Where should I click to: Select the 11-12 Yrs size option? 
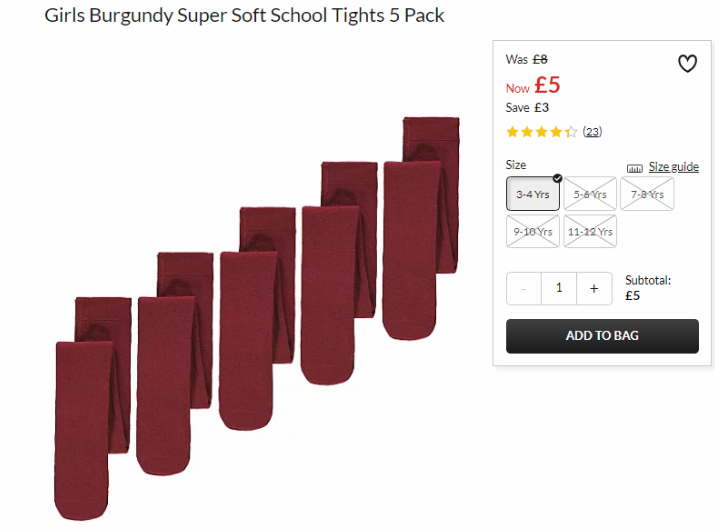click(x=590, y=231)
